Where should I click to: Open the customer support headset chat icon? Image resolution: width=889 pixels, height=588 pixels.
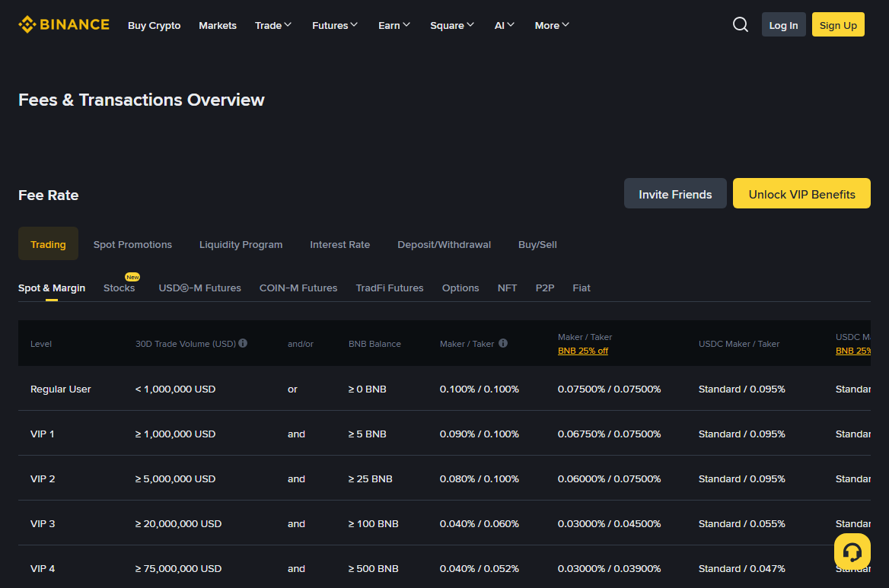852,551
